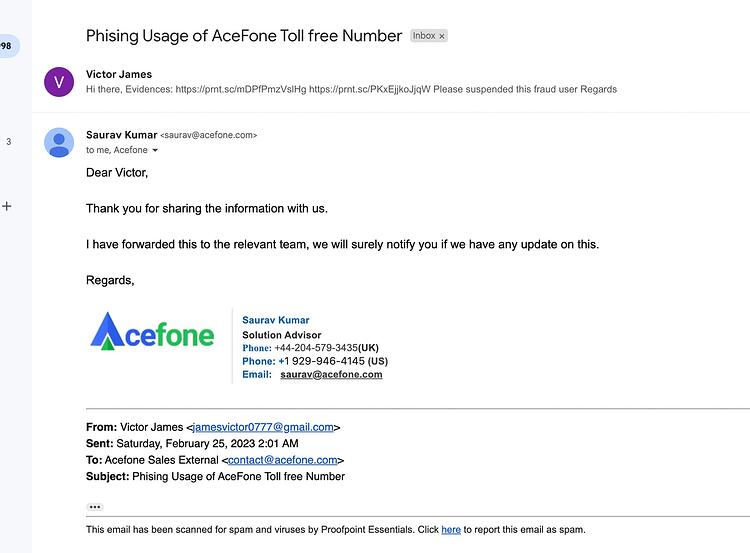Open contact@acefone.com email link
The image size is (750, 553).
click(x=283, y=460)
